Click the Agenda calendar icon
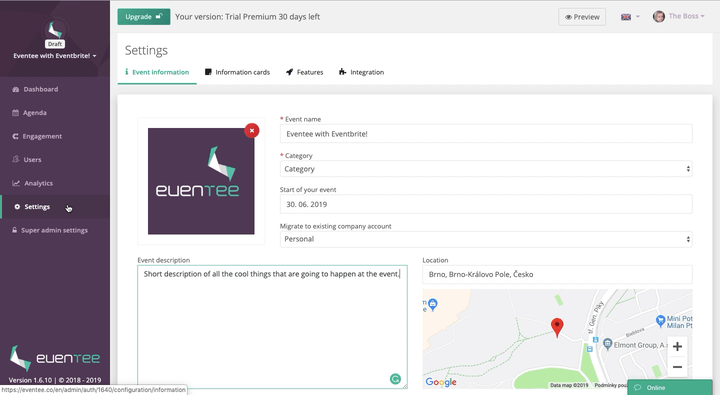This screenshot has width=720, height=395. (x=16, y=113)
